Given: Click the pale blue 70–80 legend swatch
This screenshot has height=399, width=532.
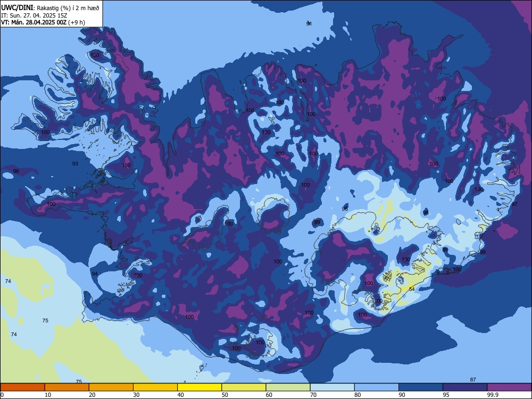Looking at the screenshot, I should (x=332, y=387).
